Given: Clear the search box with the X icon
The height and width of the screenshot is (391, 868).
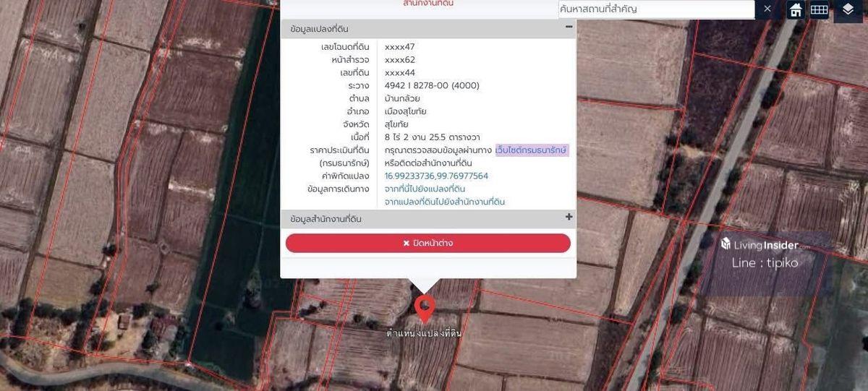Looking at the screenshot, I should [x=767, y=9].
